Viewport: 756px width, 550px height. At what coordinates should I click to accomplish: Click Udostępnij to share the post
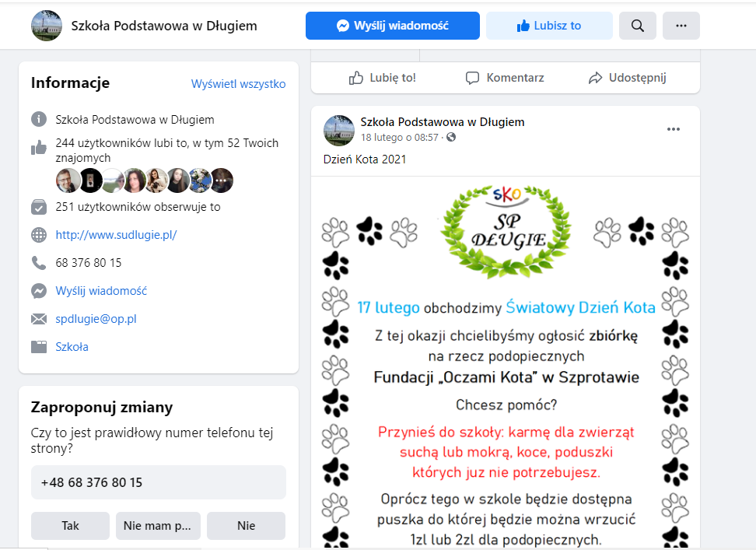pyautogui.click(x=627, y=78)
